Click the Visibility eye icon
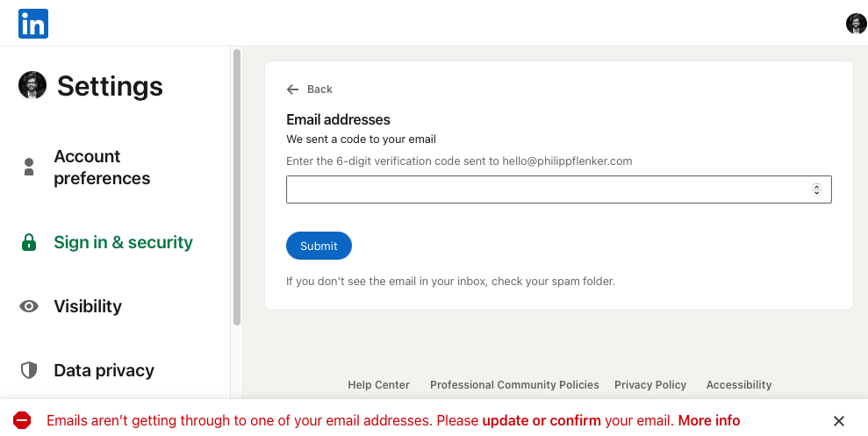The height and width of the screenshot is (436, 868). pos(29,306)
